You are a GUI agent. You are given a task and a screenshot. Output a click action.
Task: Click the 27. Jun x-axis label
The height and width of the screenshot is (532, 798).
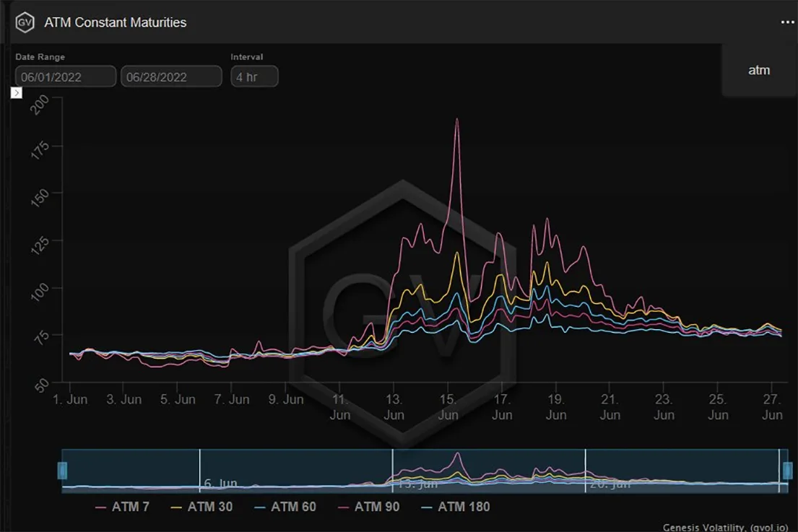(x=772, y=407)
